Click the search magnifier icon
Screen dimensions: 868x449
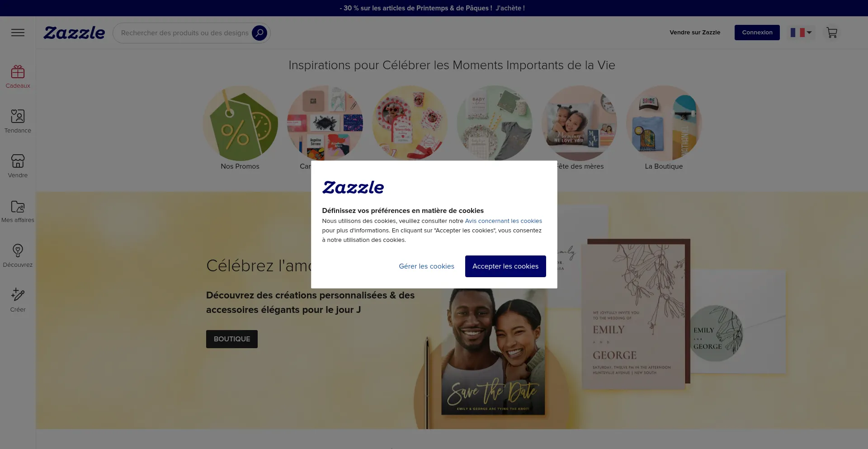coord(259,33)
